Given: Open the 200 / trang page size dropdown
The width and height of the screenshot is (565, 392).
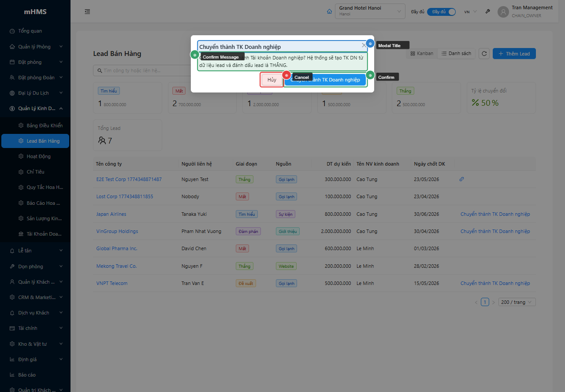Looking at the screenshot, I should click(x=517, y=302).
